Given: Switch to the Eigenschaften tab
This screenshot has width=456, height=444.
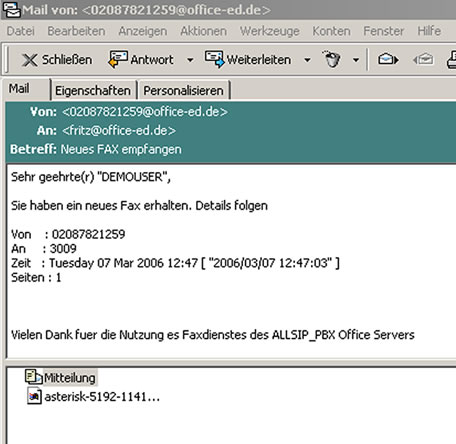Looking at the screenshot, I should click(93, 90).
